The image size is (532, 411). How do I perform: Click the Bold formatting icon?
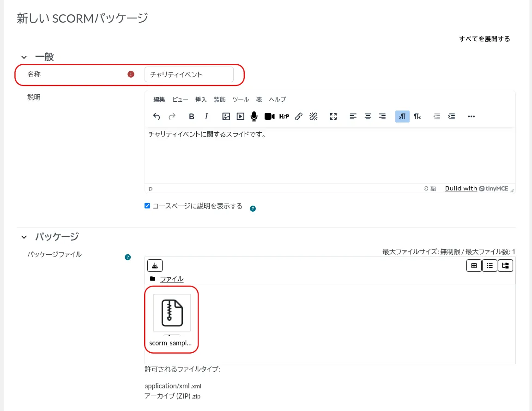tap(192, 117)
